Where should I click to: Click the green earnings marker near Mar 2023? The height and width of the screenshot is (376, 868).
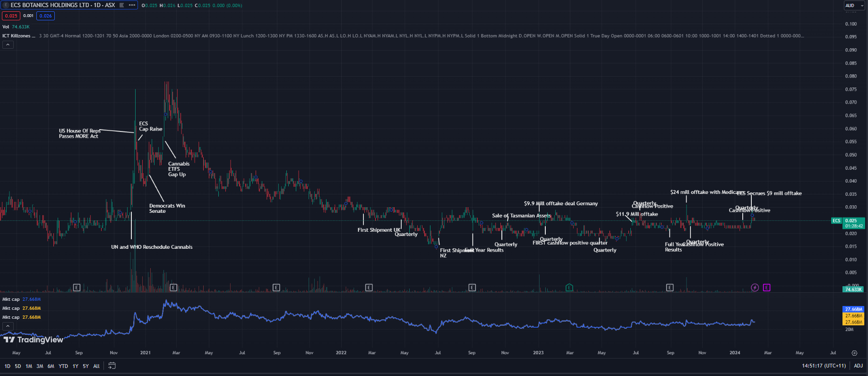(569, 288)
